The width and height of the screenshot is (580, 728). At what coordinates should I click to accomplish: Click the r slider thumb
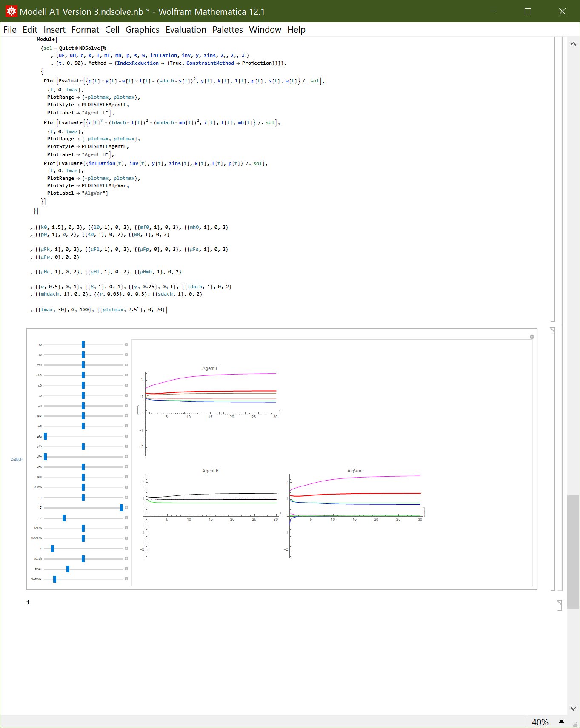[x=52, y=549]
